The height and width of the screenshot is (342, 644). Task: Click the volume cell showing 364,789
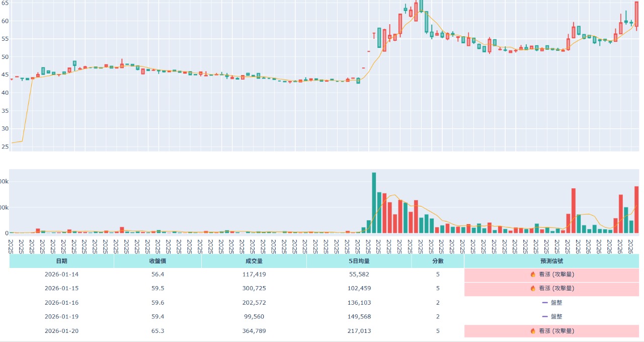pos(254,331)
